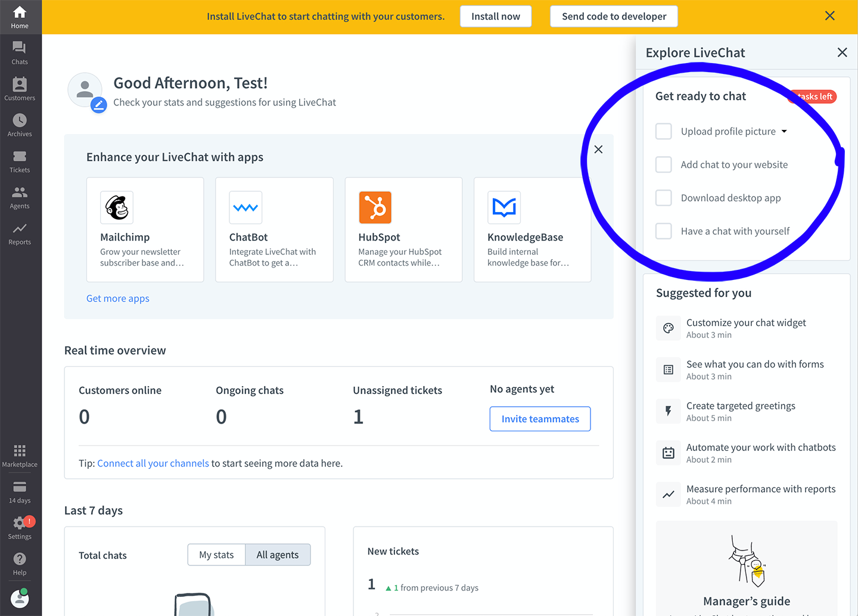The height and width of the screenshot is (616, 858).
Task: Check Have a chat with yourself task
Action: [x=664, y=231]
